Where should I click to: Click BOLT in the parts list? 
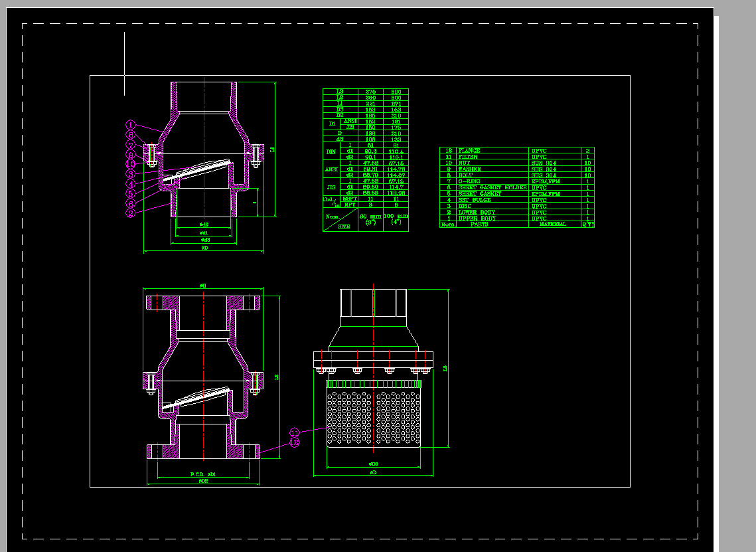coord(465,175)
